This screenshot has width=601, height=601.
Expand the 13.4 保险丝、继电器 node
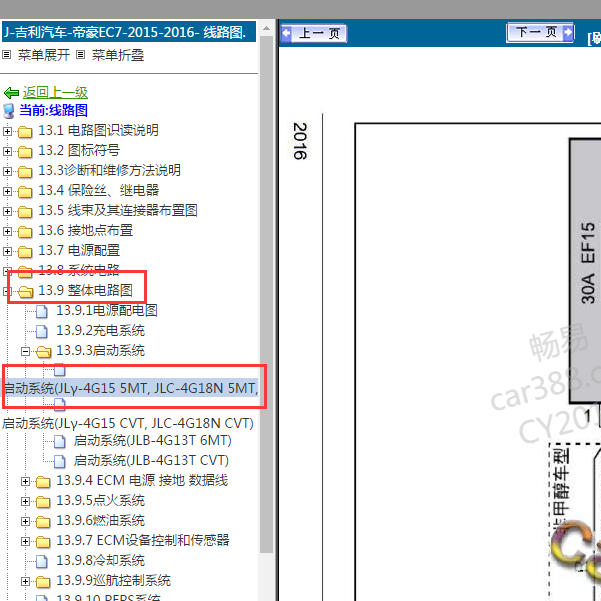(7, 191)
